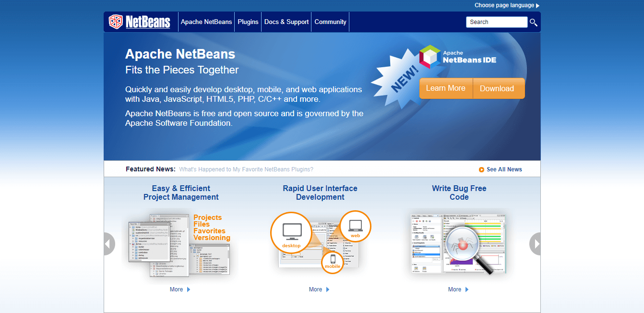Click the Rapid User Interface Development heading
The image size is (644, 313).
point(320,193)
